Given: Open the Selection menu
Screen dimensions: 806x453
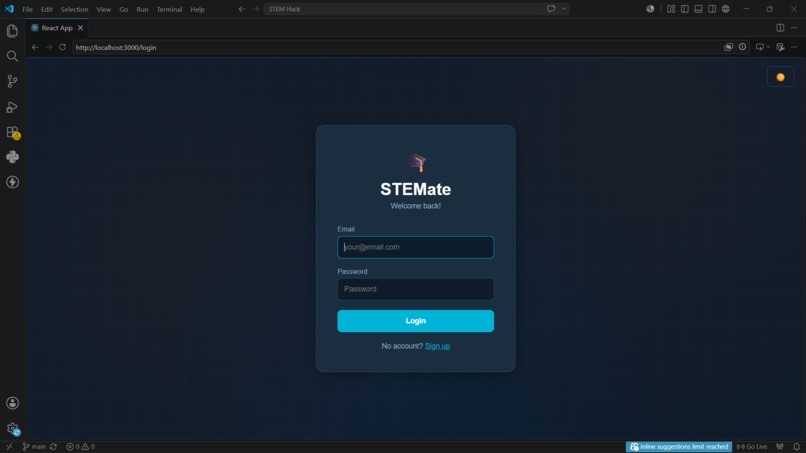Looking at the screenshot, I should (74, 9).
